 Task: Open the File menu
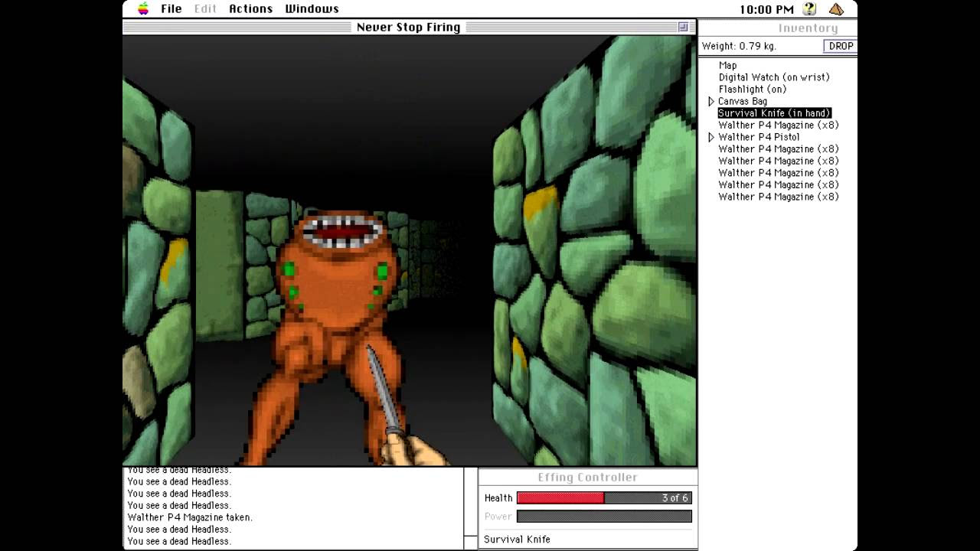click(171, 9)
